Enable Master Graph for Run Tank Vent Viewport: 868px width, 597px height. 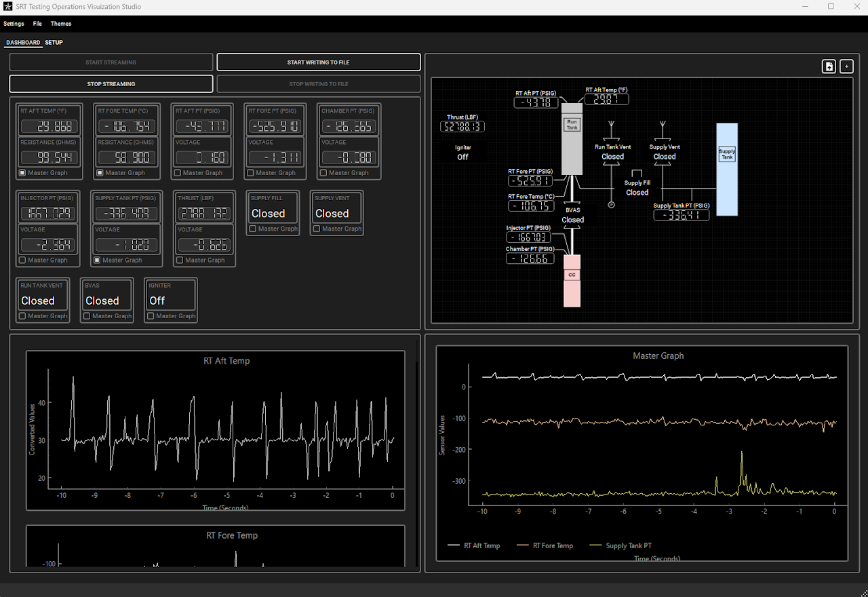(x=22, y=316)
